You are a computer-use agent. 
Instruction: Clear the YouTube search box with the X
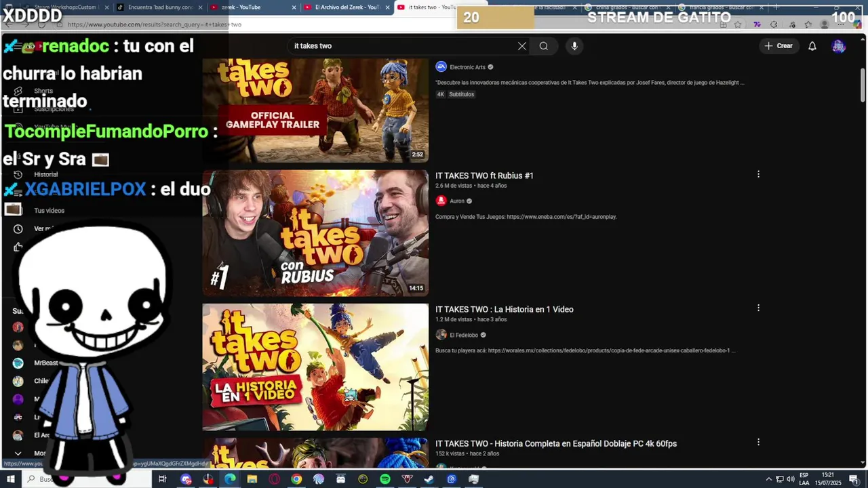pos(521,46)
